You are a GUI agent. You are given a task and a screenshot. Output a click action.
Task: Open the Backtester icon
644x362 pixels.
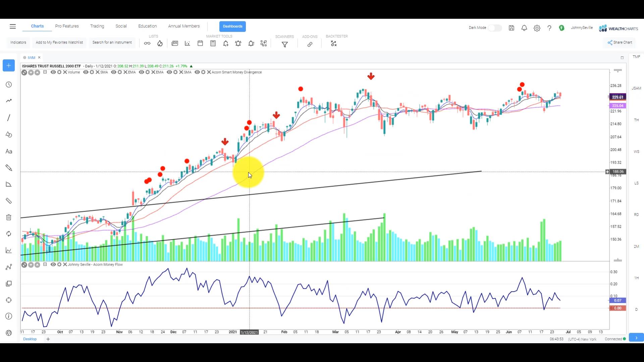(334, 44)
